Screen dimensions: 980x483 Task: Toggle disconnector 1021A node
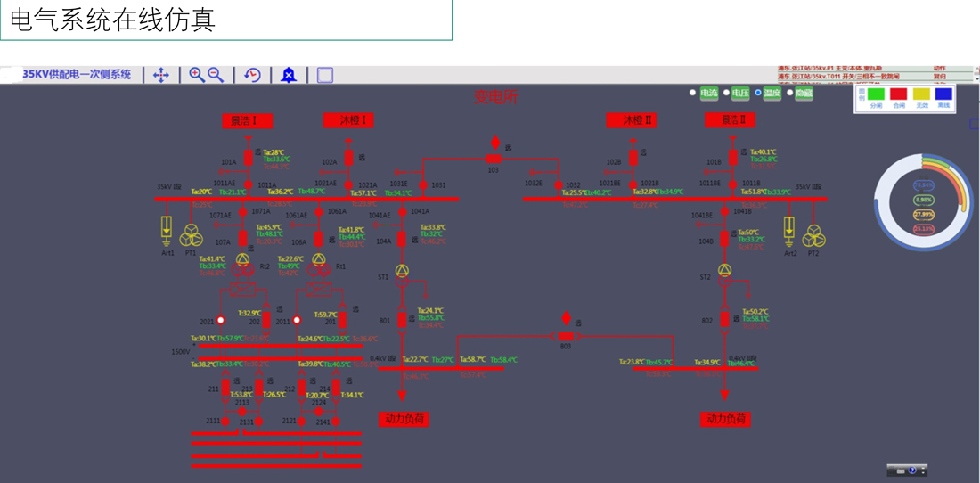[x=348, y=184]
